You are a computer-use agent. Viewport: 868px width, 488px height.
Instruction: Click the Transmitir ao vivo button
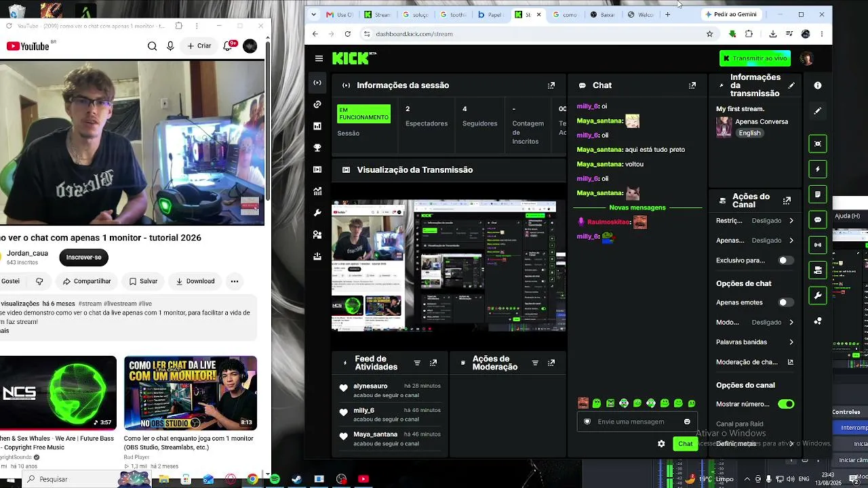tap(755, 58)
